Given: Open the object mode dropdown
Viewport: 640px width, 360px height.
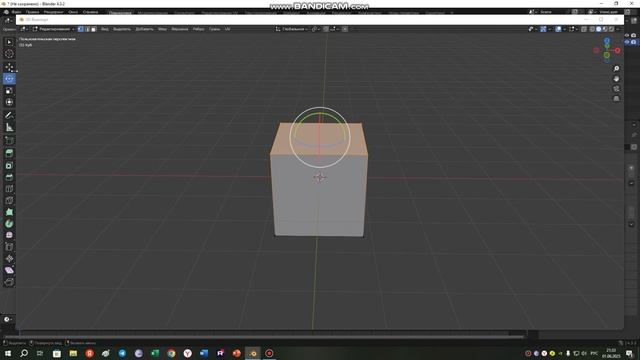Looking at the screenshot, I should (x=53, y=29).
